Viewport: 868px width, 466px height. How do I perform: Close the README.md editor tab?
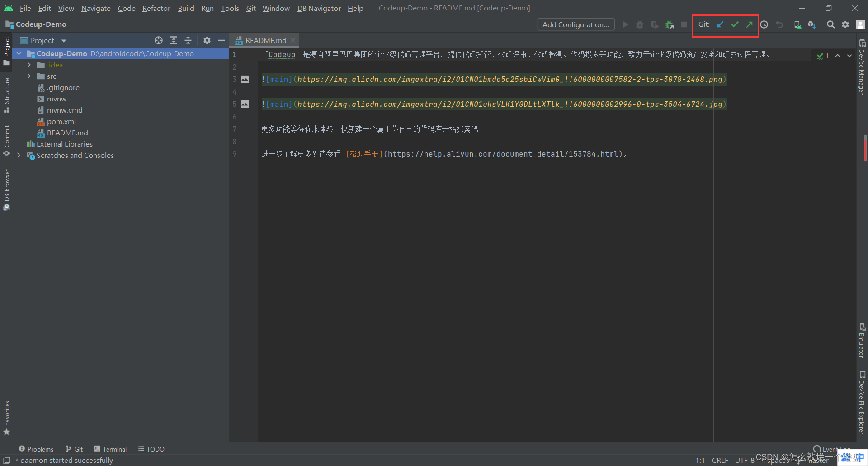293,40
